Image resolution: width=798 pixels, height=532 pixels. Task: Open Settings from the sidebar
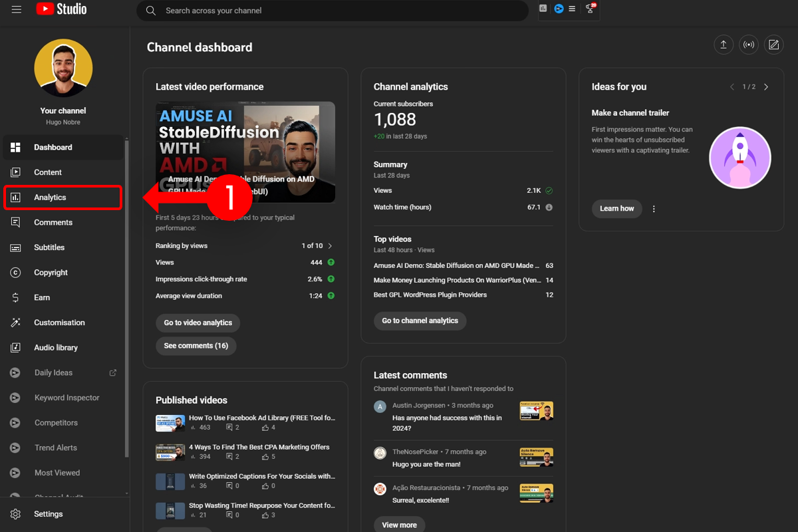pos(48,513)
